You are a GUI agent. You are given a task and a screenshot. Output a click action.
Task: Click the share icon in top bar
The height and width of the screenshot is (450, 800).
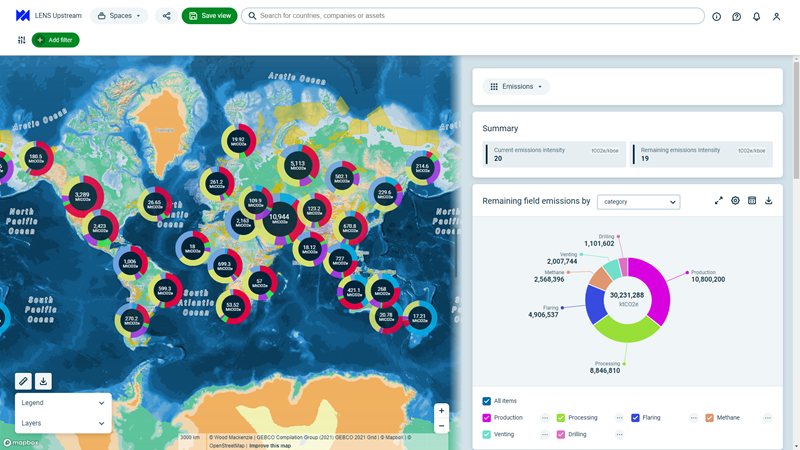166,16
